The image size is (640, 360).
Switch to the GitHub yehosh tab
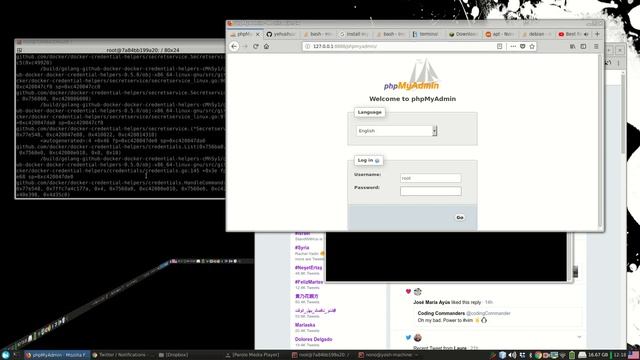point(281,34)
